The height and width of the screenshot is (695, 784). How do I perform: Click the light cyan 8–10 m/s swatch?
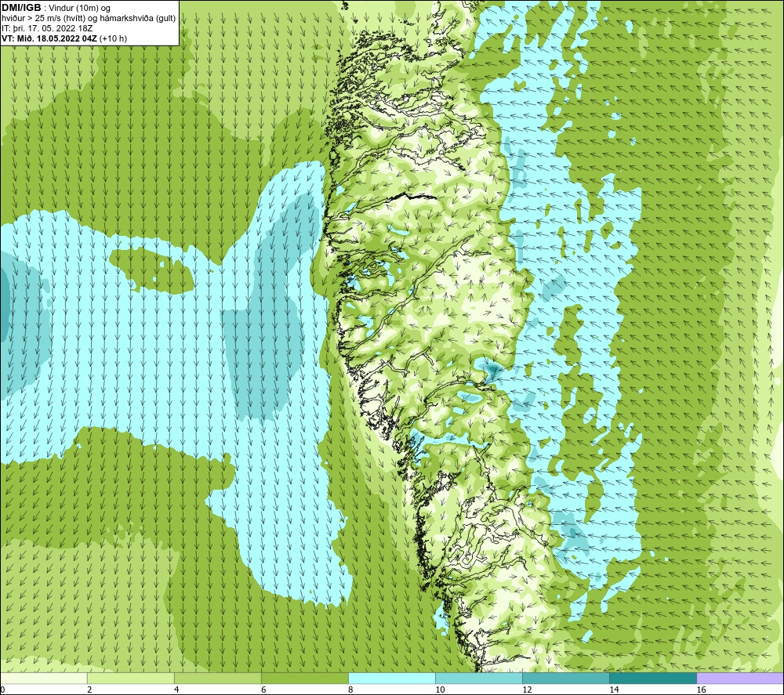(391, 678)
